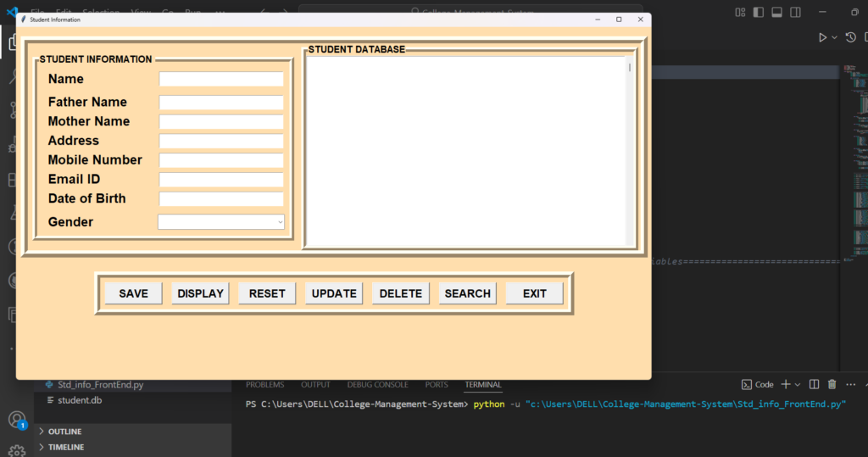Maximize the Student Information window

point(619,20)
